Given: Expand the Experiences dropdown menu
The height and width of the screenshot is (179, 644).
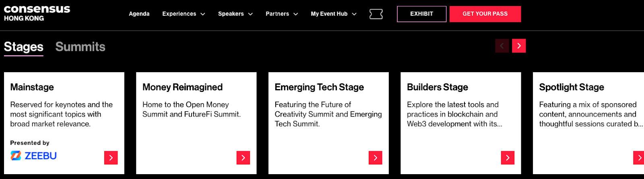Looking at the screenshot, I should [x=184, y=14].
